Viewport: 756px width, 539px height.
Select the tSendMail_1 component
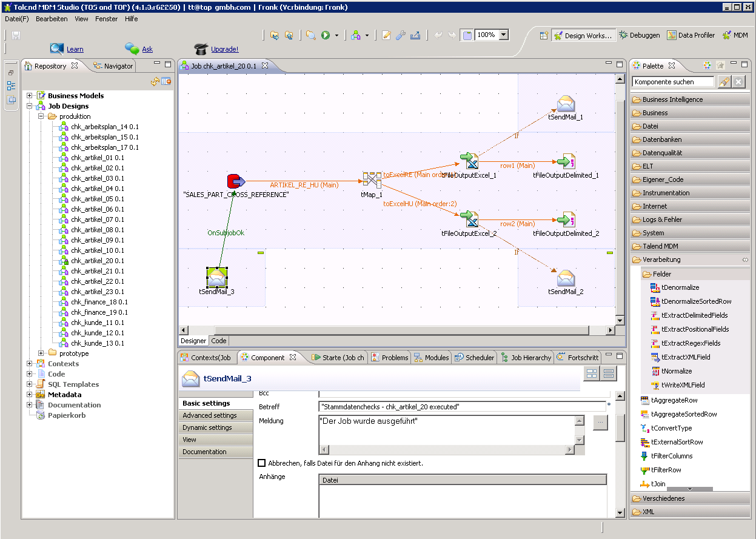tap(566, 104)
